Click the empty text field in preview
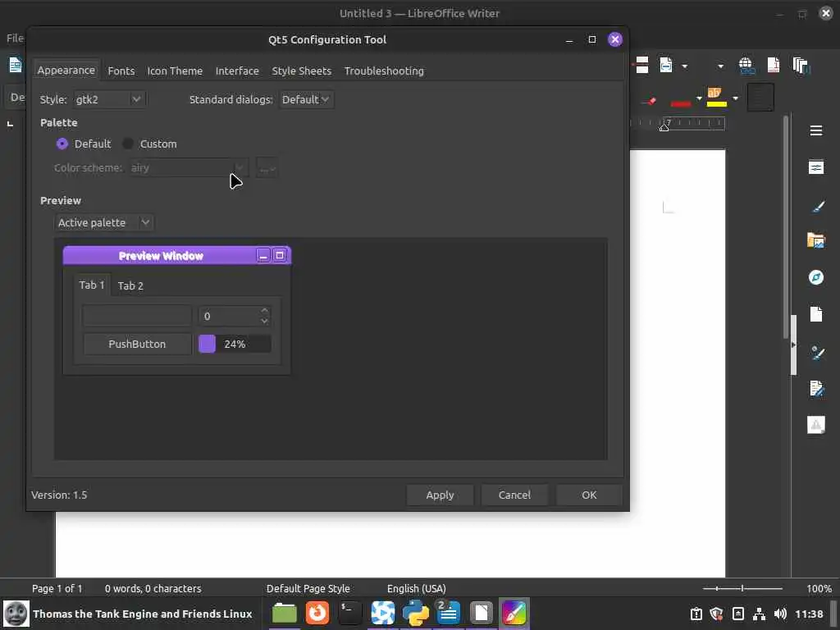The width and height of the screenshot is (840, 630). tap(137, 316)
